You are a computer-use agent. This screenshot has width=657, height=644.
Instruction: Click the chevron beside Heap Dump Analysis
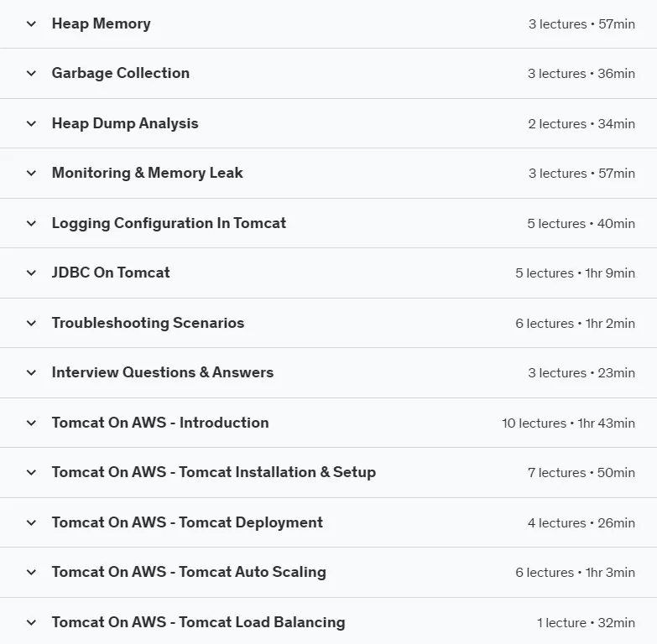point(31,123)
